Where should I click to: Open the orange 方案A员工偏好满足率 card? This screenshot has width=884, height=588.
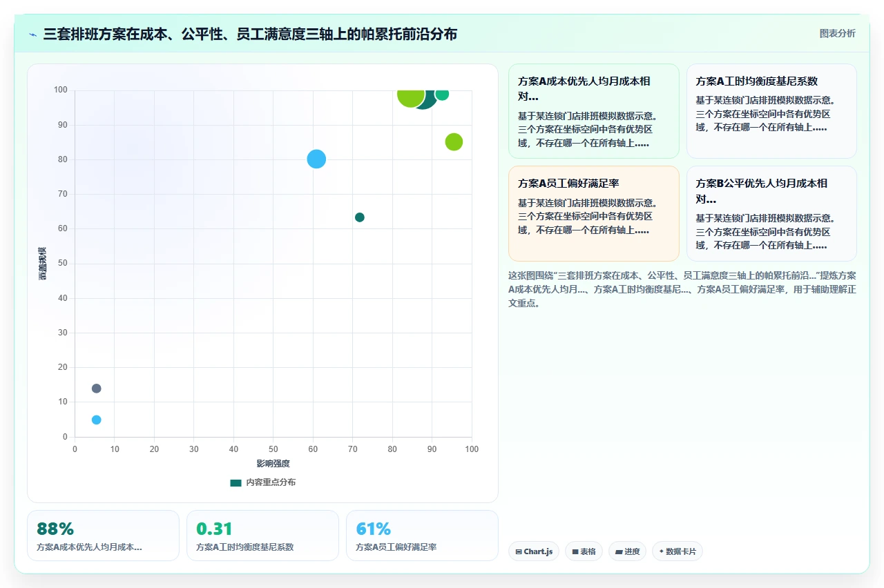coord(594,213)
